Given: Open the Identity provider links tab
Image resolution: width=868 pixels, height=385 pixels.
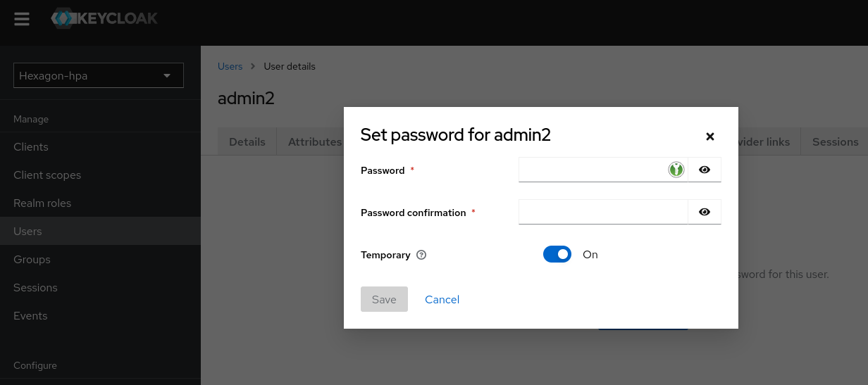Looking at the screenshot, I should point(769,141).
